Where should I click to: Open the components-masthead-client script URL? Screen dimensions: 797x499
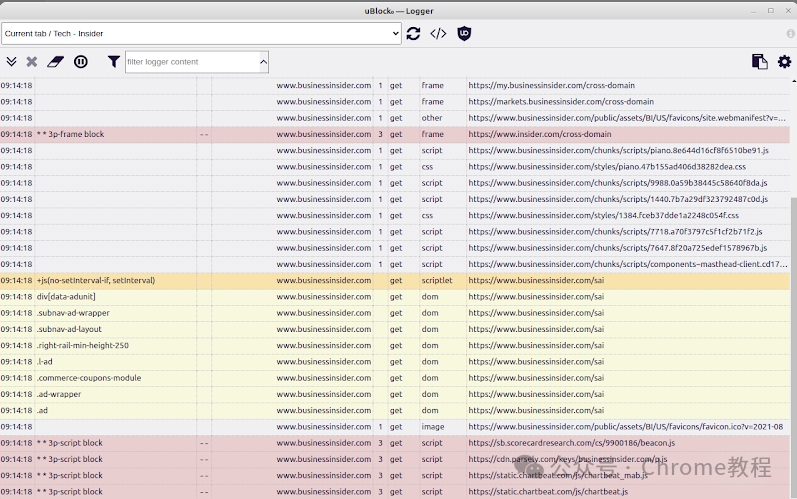[x=627, y=264]
